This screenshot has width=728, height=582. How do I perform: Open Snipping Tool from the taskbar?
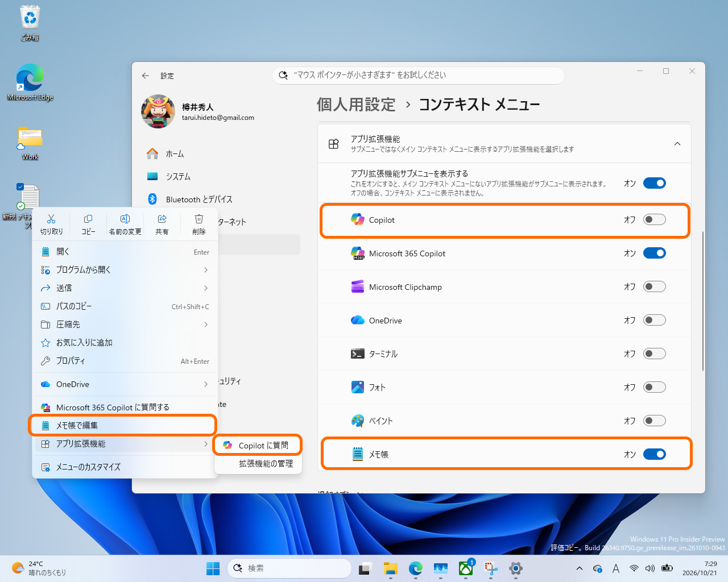[491, 568]
